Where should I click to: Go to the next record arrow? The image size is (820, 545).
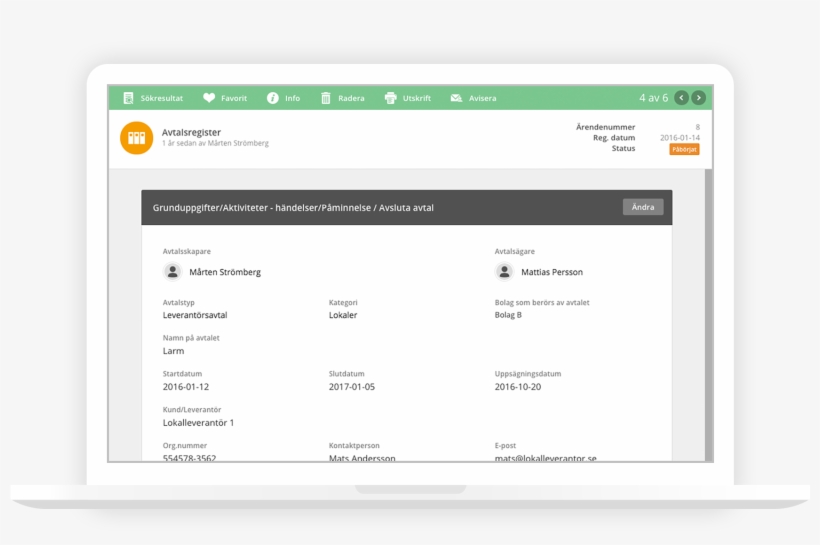point(698,98)
